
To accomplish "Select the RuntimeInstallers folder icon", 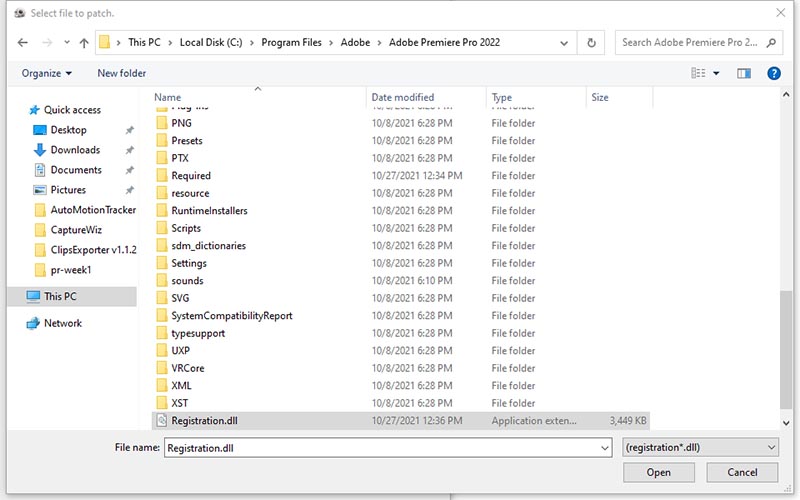I will (162, 210).
